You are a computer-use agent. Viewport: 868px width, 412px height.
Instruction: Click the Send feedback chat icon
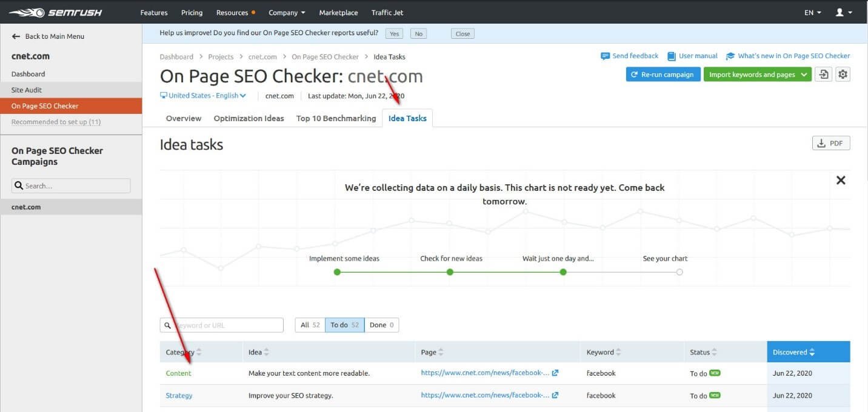click(605, 56)
